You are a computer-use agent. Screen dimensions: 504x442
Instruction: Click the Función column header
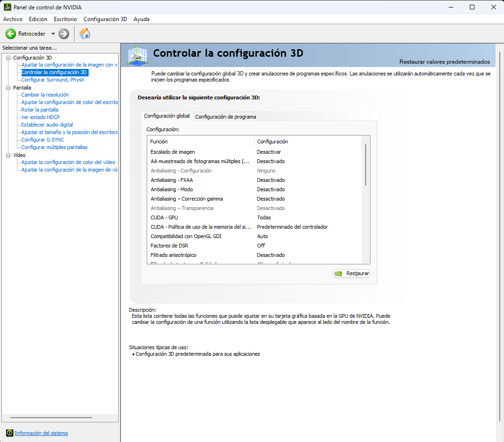[201, 142]
